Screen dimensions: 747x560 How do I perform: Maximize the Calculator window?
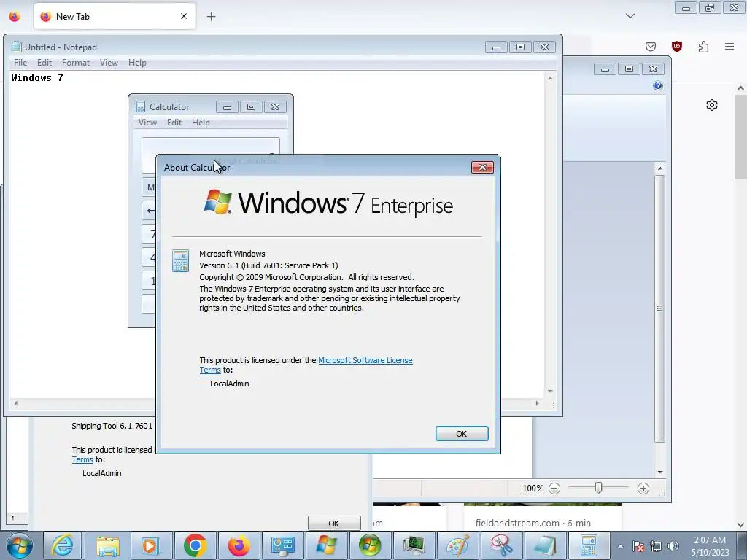click(x=251, y=106)
